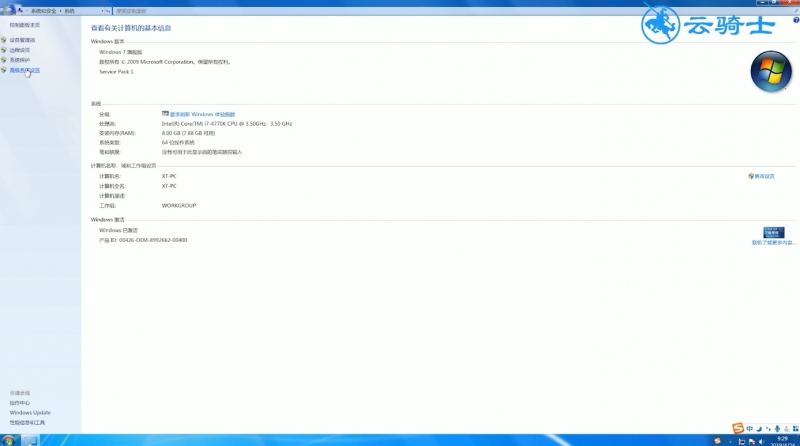Open the Windows Start button
This screenshot has width=800, height=446.
pos(9,440)
